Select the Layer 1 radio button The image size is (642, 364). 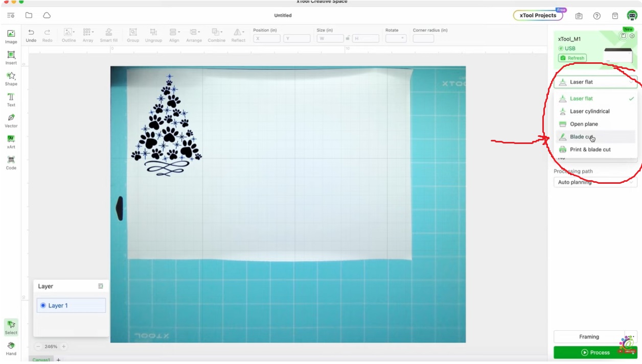pyautogui.click(x=43, y=305)
